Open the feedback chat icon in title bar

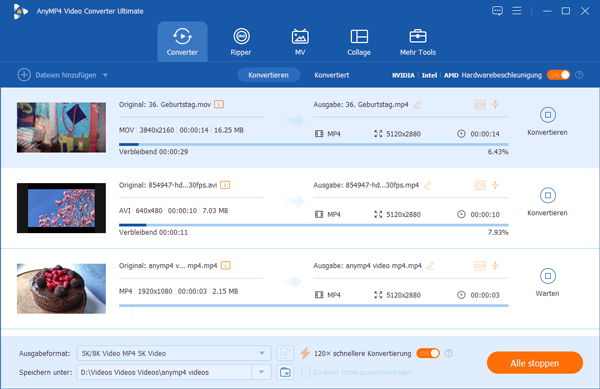[x=497, y=11]
